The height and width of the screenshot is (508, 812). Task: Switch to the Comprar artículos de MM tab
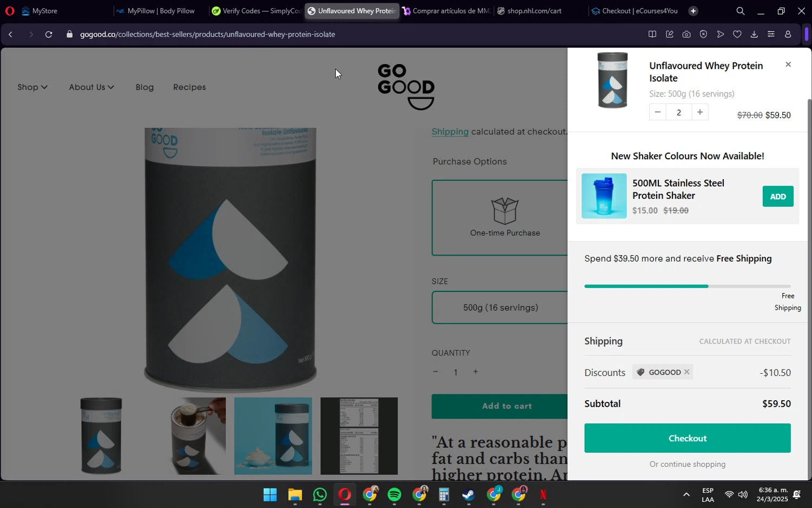coord(447,11)
